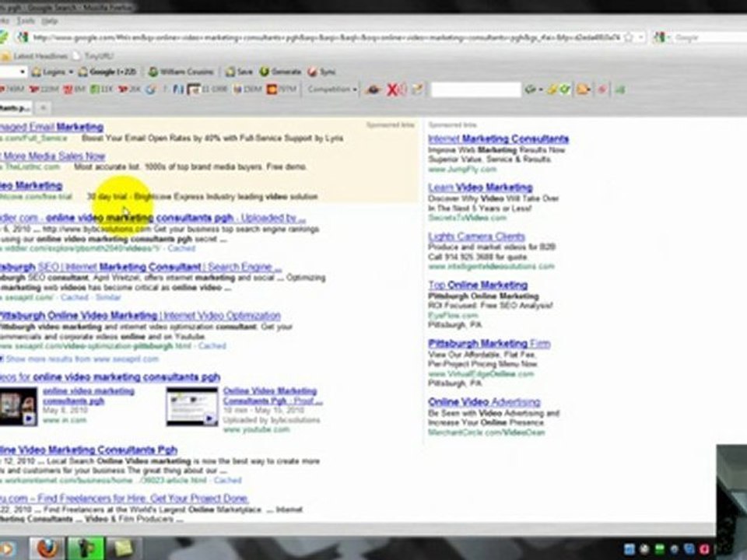Click the bookmark star in address bar
This screenshot has height=560, width=747.
(629, 37)
